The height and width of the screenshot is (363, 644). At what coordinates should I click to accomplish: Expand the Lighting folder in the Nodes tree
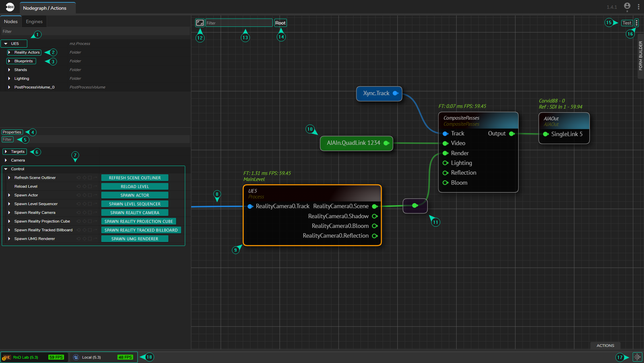(9, 79)
